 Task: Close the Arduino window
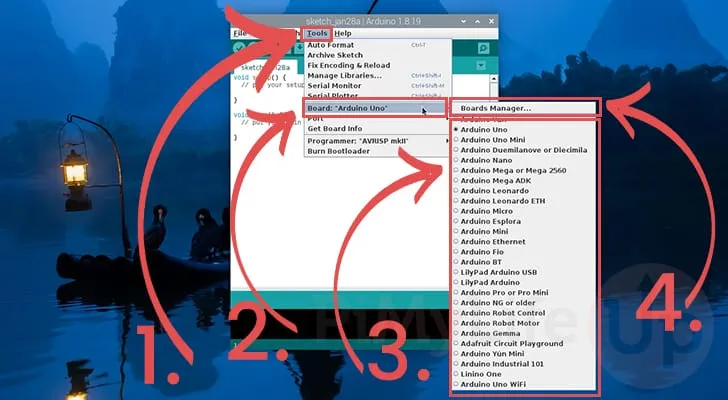click(x=491, y=21)
